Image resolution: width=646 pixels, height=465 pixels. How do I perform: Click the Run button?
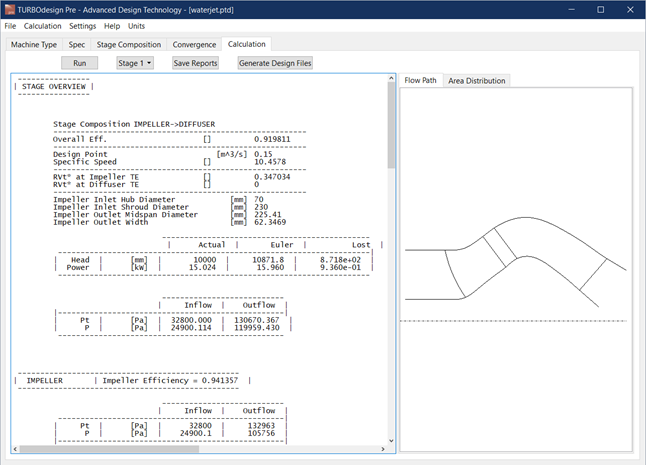[80, 63]
